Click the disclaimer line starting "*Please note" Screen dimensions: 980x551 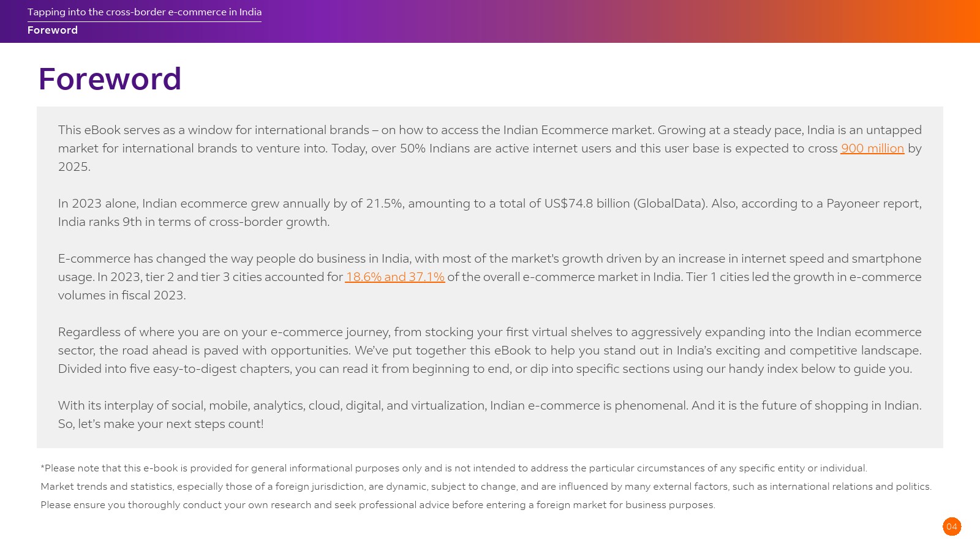453,468
